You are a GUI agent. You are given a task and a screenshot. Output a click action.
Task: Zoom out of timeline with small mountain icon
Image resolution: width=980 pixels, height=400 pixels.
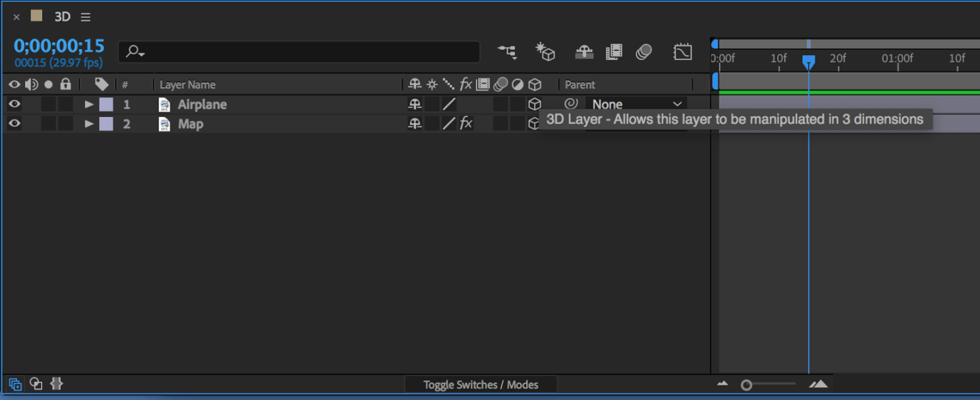click(x=723, y=384)
